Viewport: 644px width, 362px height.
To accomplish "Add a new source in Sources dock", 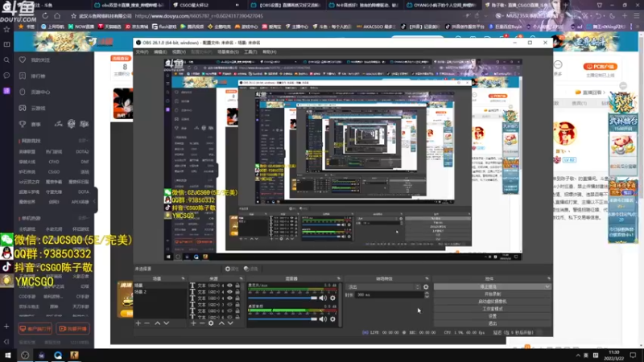I will click(x=193, y=323).
